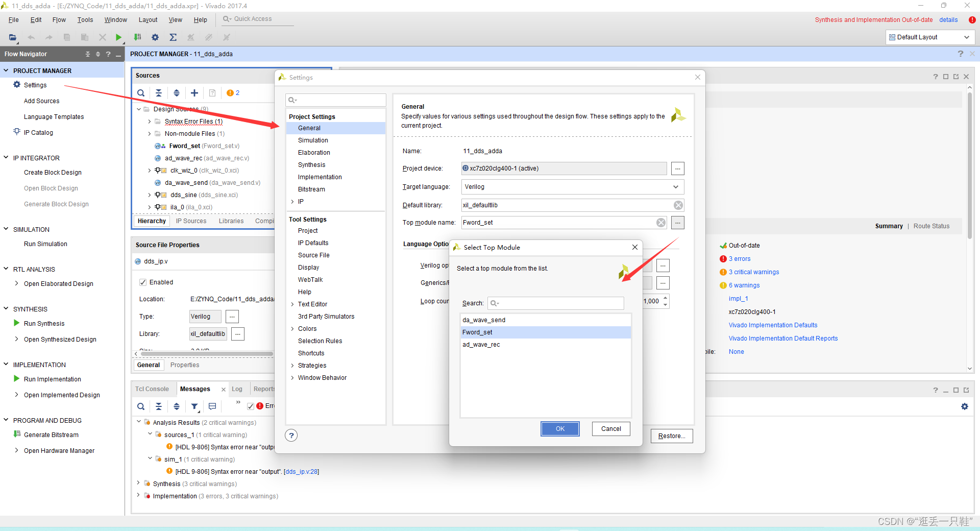This screenshot has height=531, width=980.
Task: Switch to the IP Sources tab
Action: (191, 221)
